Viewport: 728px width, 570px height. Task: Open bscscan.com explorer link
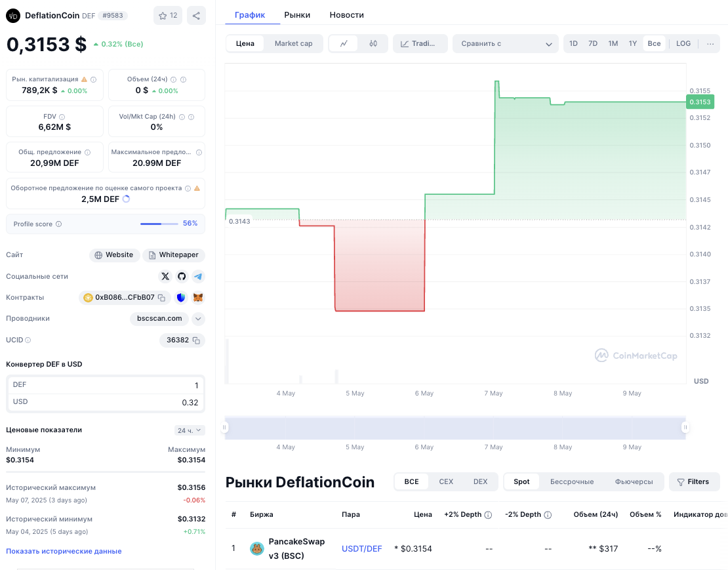159,319
